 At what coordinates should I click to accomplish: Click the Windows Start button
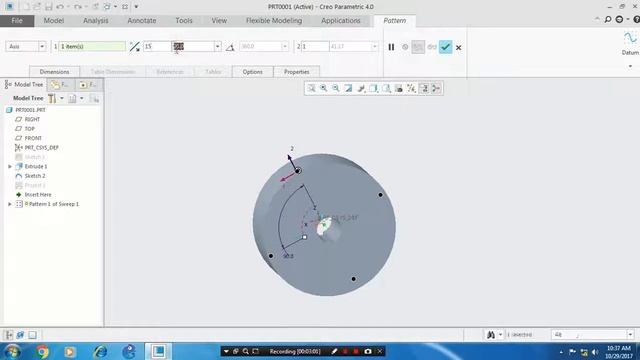point(13,351)
